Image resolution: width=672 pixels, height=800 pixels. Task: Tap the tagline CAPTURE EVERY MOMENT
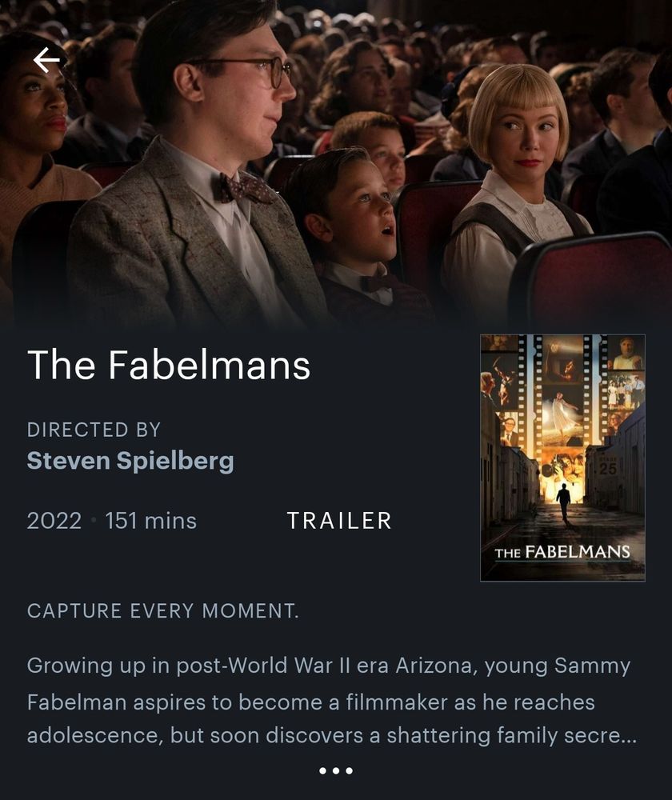tap(163, 610)
